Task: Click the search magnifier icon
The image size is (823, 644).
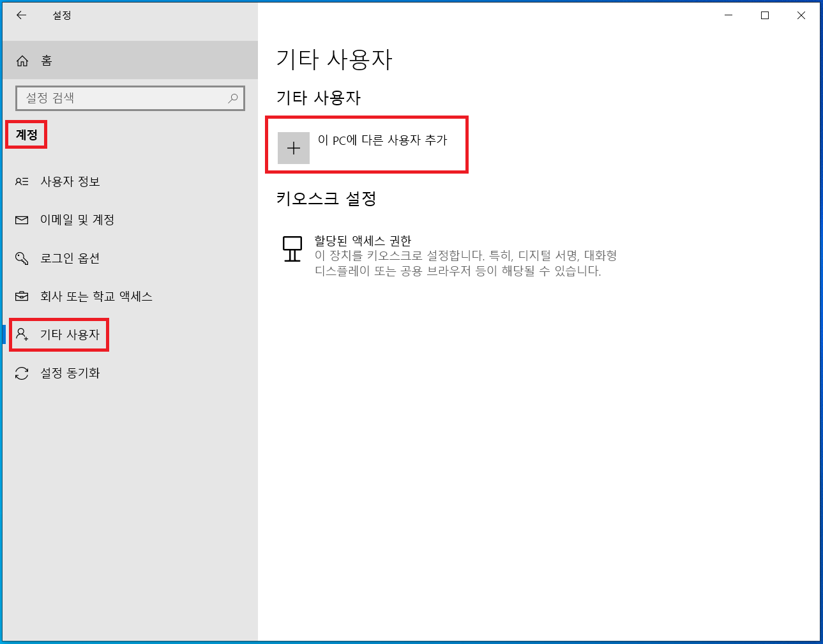Action: click(233, 98)
